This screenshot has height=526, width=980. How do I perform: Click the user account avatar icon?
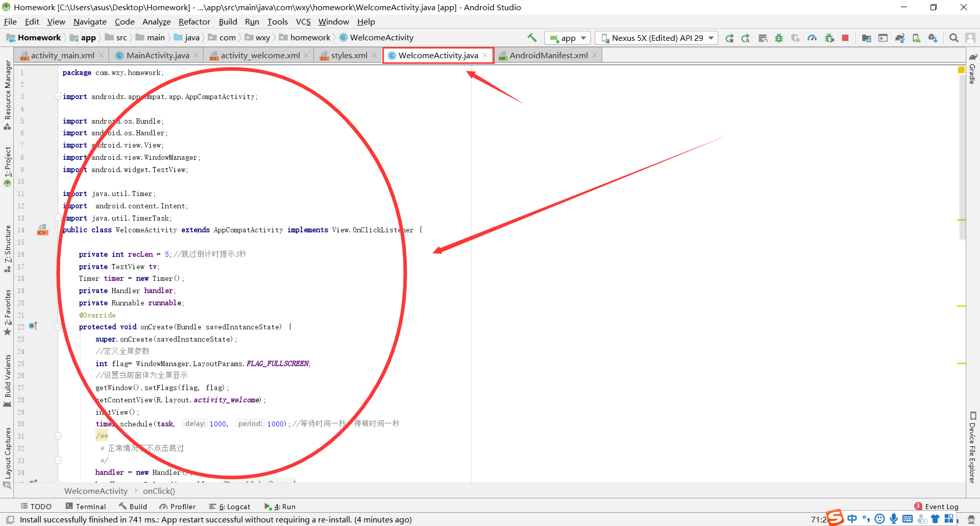coord(970,38)
